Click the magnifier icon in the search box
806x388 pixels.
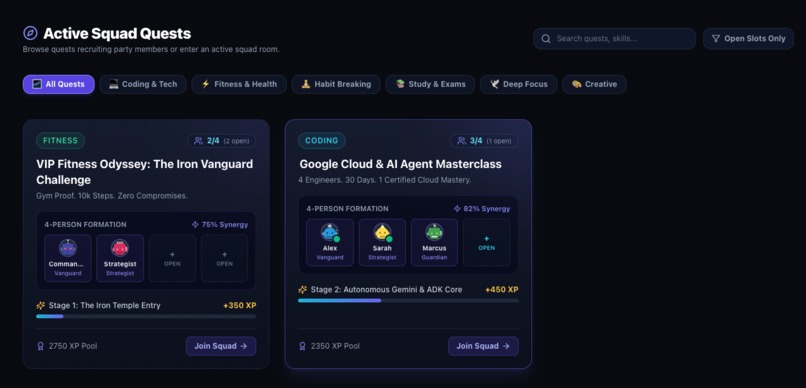tap(546, 39)
